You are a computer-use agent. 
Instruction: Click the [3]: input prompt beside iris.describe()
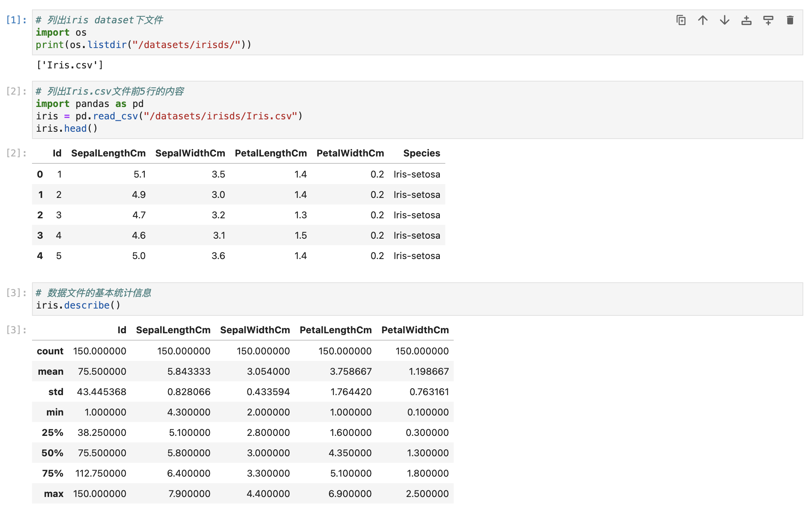16,293
